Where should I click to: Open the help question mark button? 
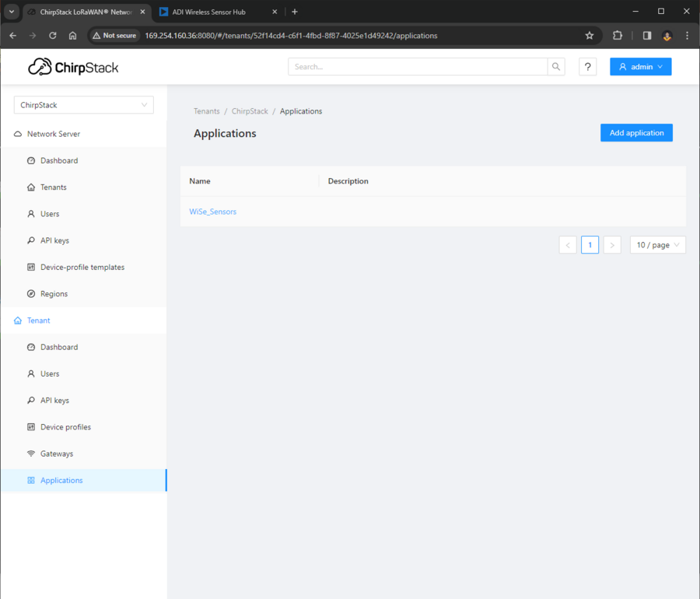(x=587, y=67)
